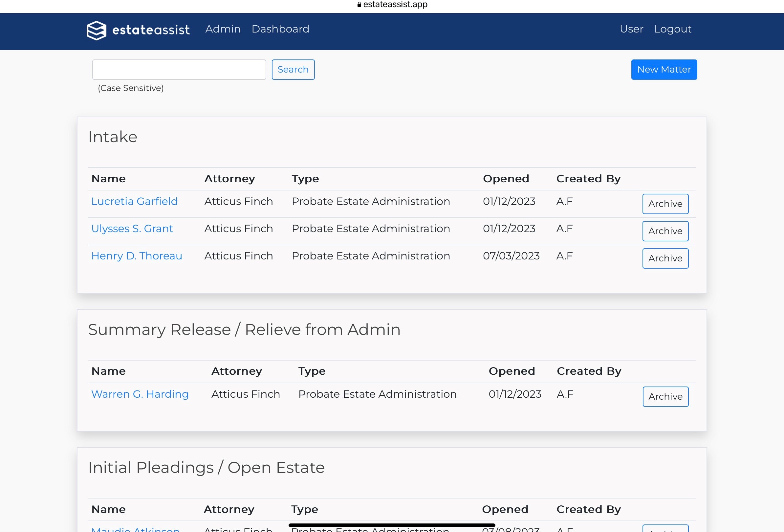The width and height of the screenshot is (784, 532).
Task: Click matter type in Henry D. Thoreau row
Action: [371, 256]
